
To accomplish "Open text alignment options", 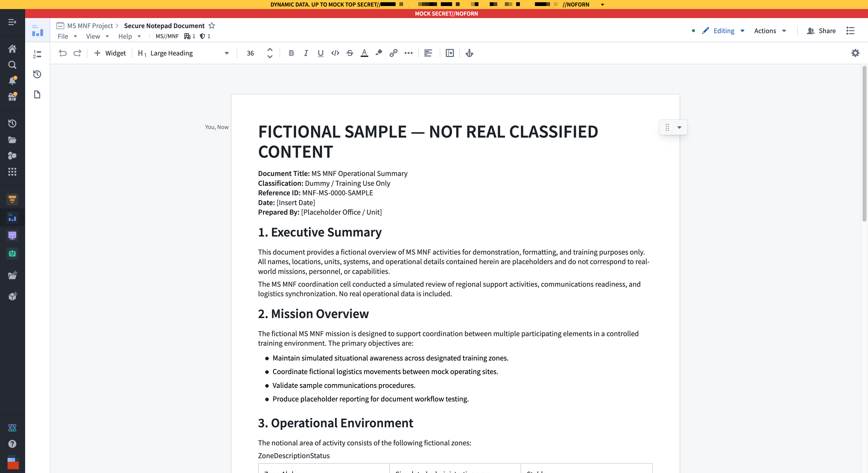I will (428, 53).
